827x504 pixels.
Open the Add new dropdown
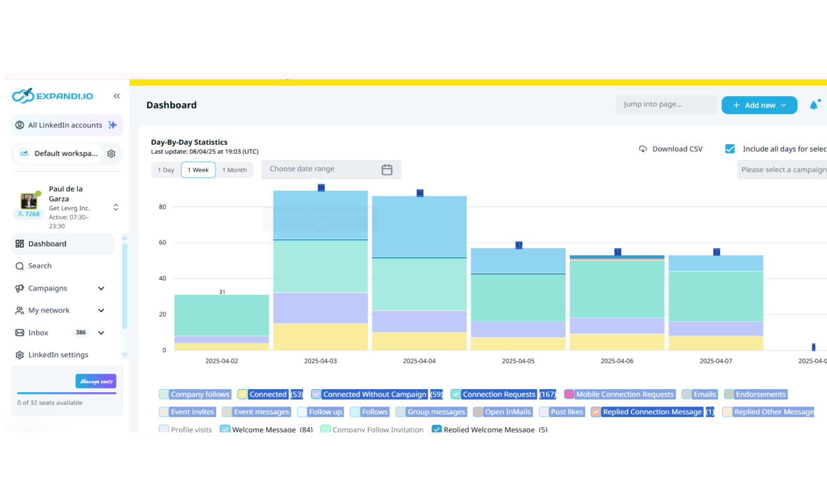coord(759,105)
